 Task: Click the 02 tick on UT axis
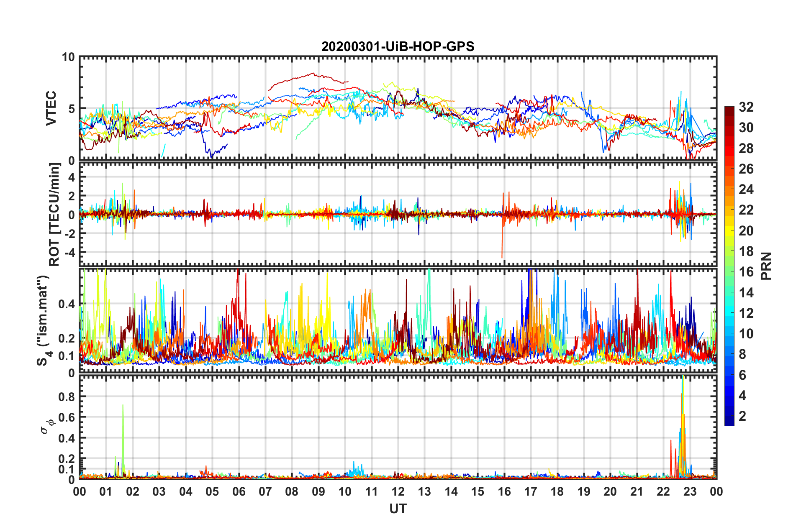point(133,491)
